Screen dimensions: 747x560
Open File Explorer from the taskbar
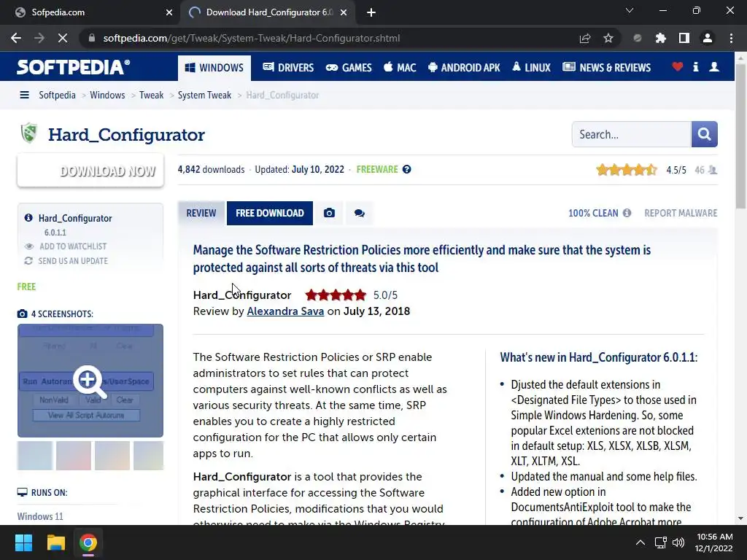(55, 542)
